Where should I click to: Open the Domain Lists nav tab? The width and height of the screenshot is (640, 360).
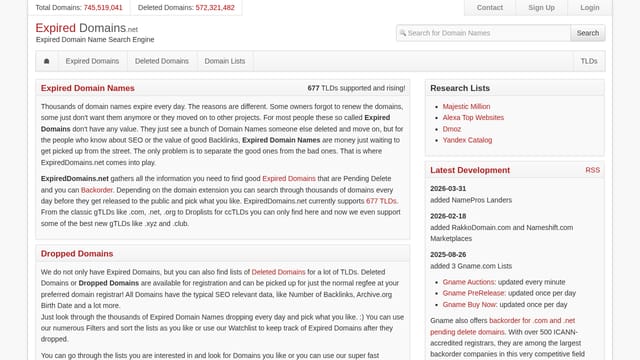click(x=225, y=61)
